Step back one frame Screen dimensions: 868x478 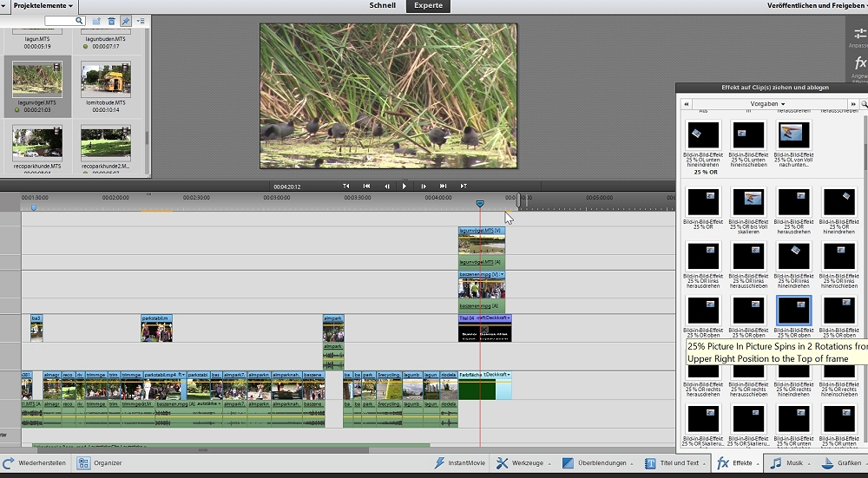[x=387, y=186]
